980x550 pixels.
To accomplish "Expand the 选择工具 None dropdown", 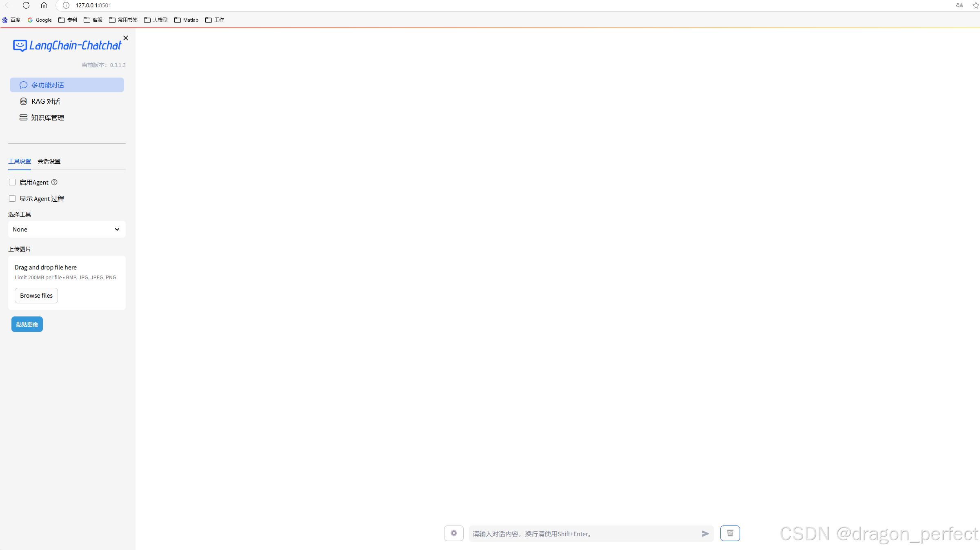I will pos(67,229).
